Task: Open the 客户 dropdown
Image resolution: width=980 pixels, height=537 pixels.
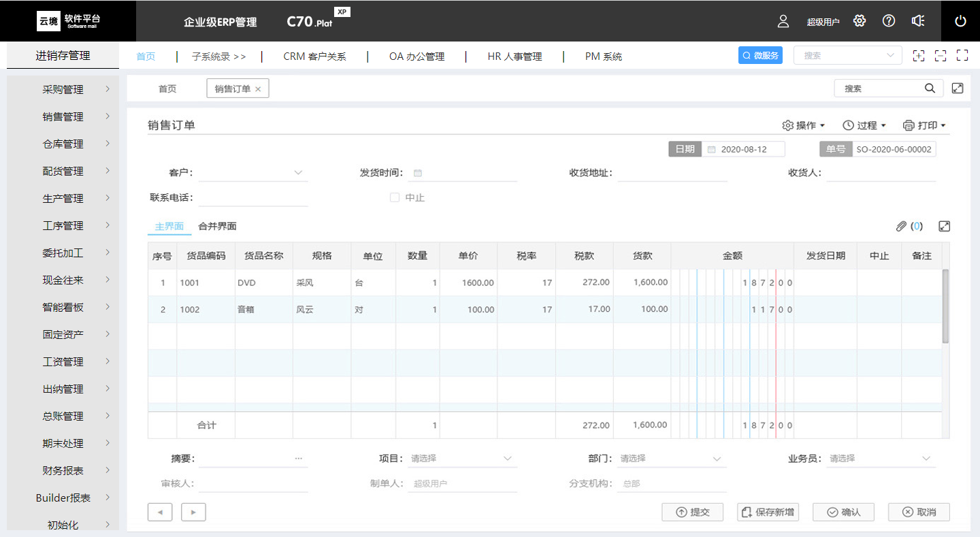Action: click(253, 173)
